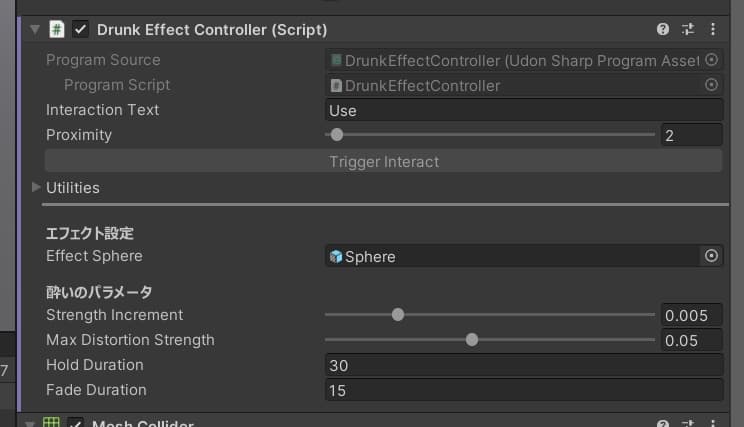
Task: Click the Drunk Effect Controller help icon
Action: point(663,30)
